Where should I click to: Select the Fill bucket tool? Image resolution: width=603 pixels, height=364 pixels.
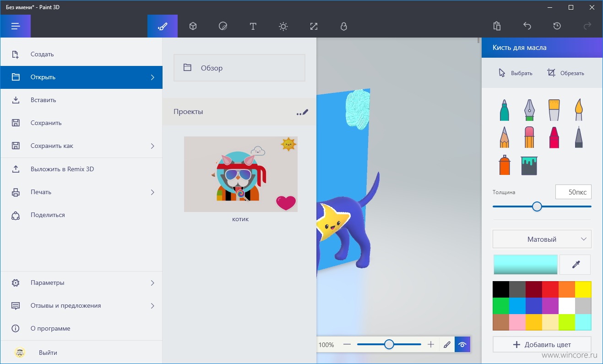[x=529, y=165]
